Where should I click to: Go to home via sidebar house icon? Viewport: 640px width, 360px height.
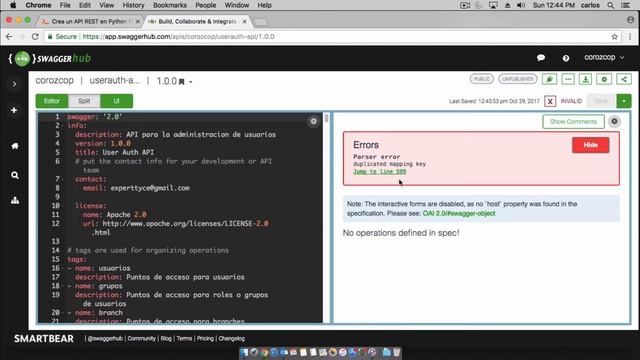(x=15, y=146)
